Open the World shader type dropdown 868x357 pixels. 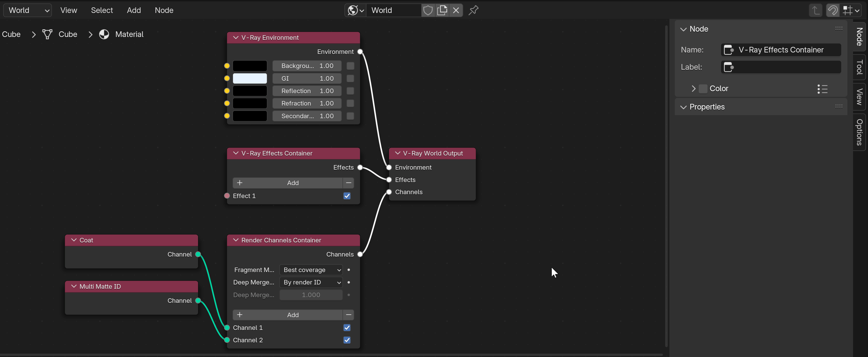tap(28, 10)
